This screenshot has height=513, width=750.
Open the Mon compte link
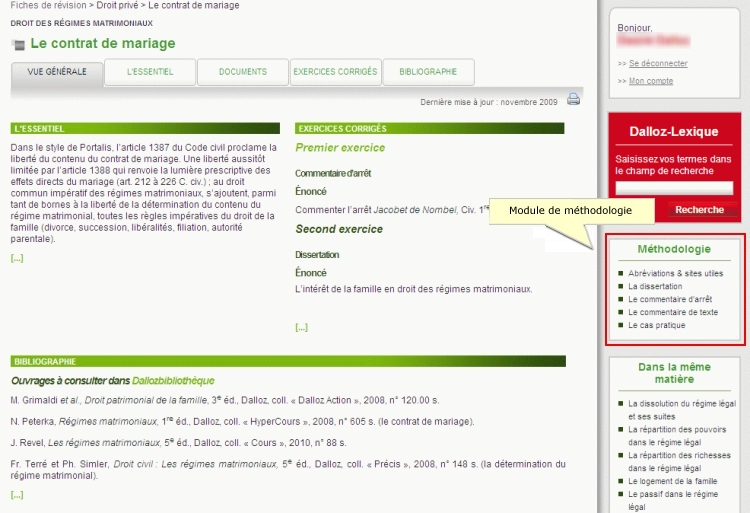click(x=651, y=81)
